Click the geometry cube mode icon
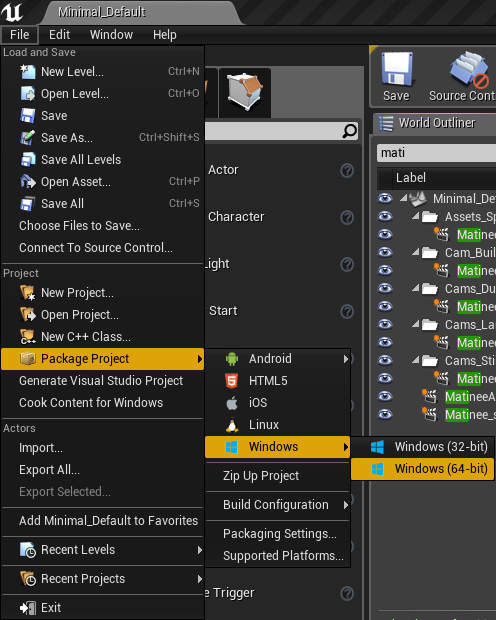496x620 pixels. [245, 92]
